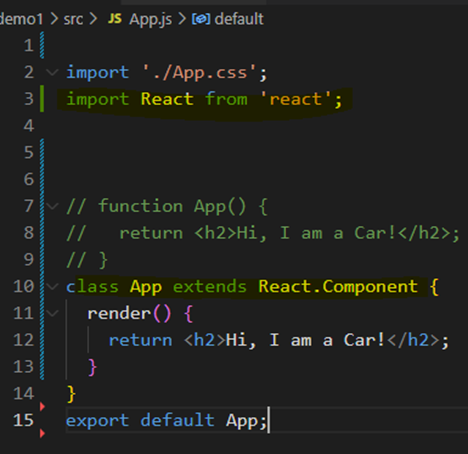Click the 'return' keyword on line 12
The width and height of the screenshot is (468, 454).
140,340
